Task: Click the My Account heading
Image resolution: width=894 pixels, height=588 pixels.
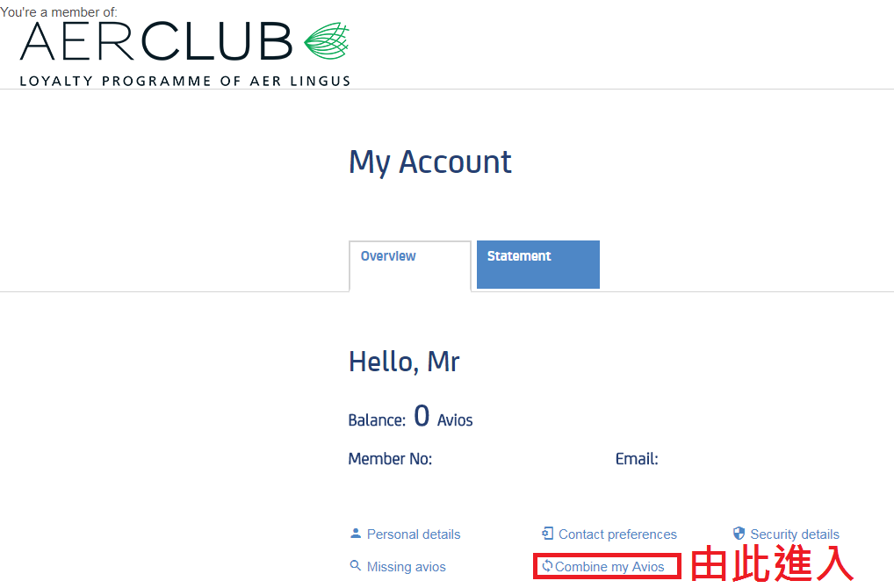Action: click(x=430, y=162)
